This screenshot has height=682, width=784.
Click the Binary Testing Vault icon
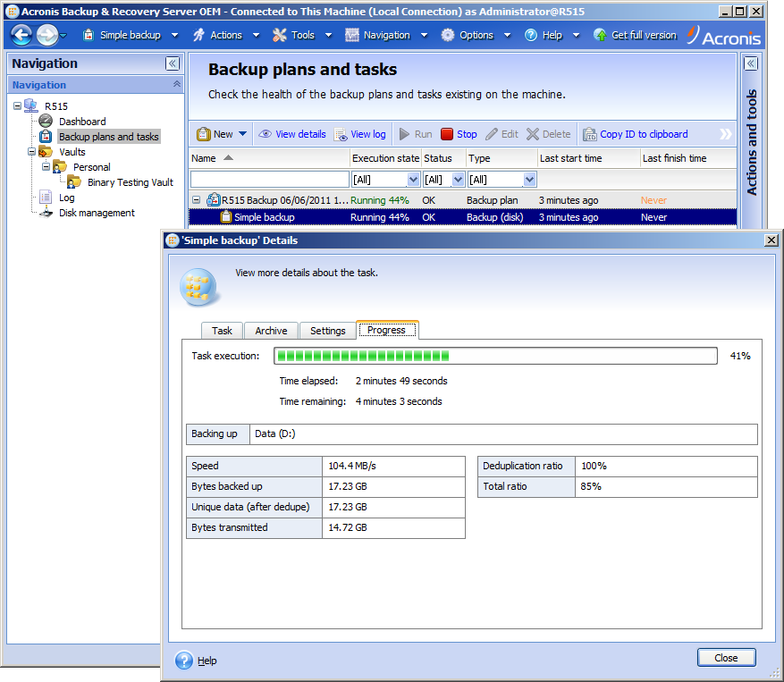pyautogui.click(x=74, y=182)
